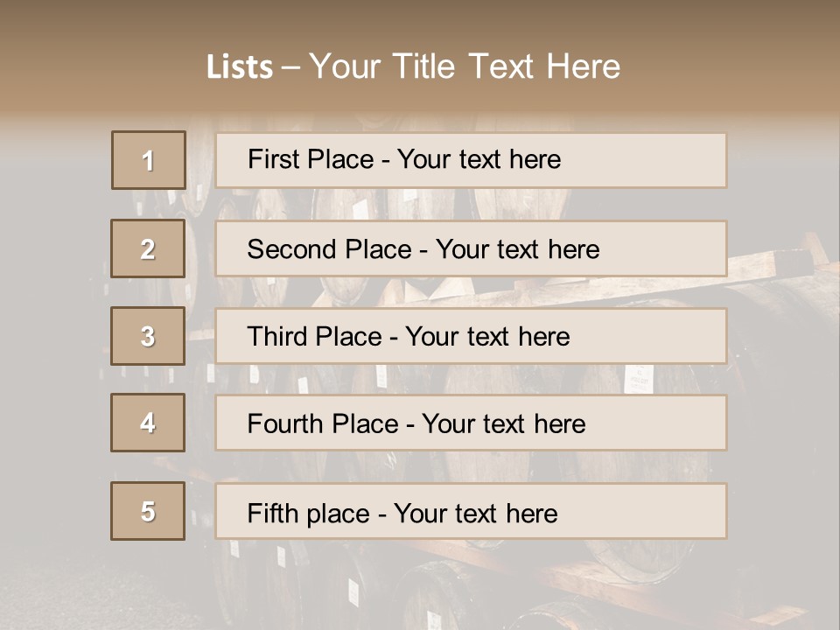Click "Your text here" in Fifth place bar

click(475, 513)
